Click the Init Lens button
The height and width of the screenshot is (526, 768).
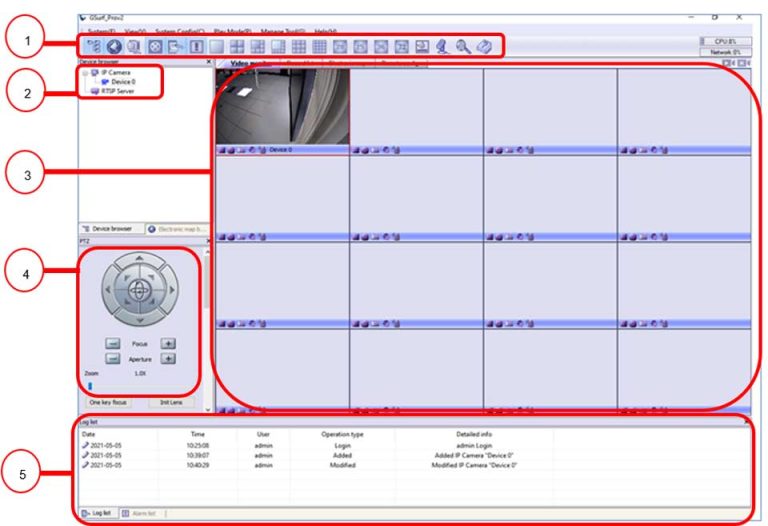pos(171,403)
